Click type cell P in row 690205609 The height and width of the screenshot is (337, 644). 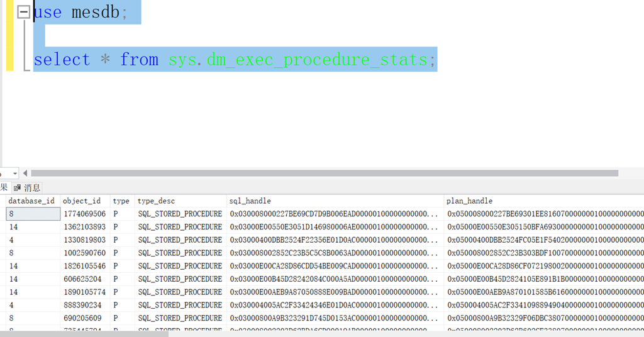(x=123, y=318)
